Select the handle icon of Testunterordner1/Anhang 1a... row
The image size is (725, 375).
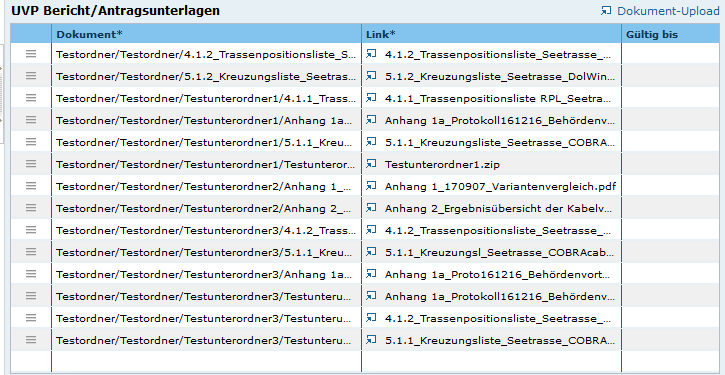[x=31, y=120]
